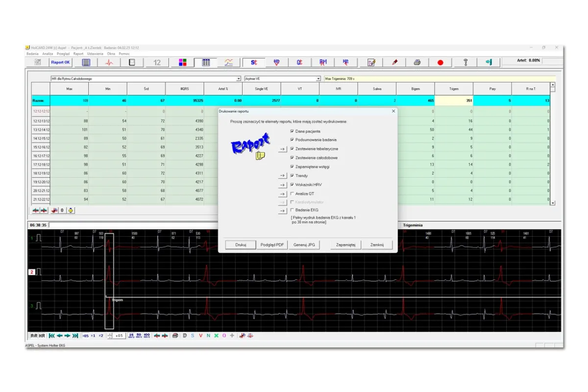
Task: Open arrow options next to Trendy
Action: (x=282, y=175)
